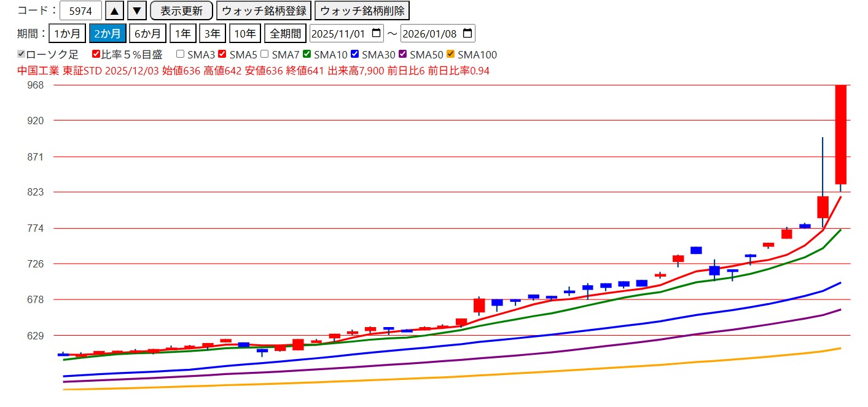Disable the SMA5 checkbox
868x407 pixels.
coord(222,54)
